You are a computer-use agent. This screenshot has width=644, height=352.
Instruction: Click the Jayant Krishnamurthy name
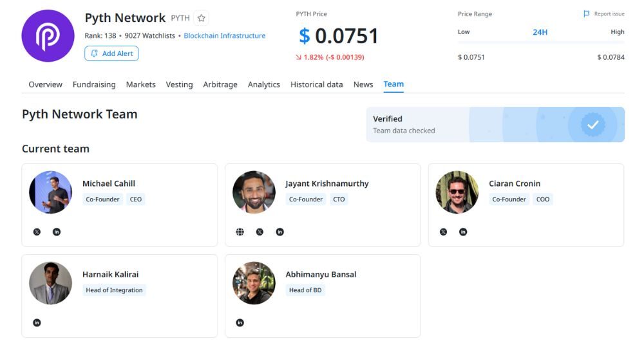pos(327,183)
